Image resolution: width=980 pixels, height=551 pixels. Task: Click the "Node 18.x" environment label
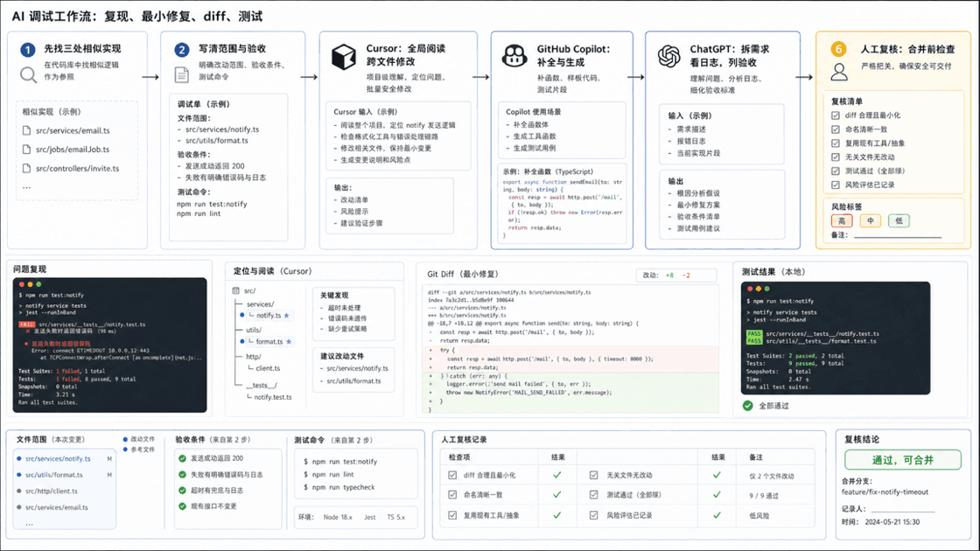[338, 517]
